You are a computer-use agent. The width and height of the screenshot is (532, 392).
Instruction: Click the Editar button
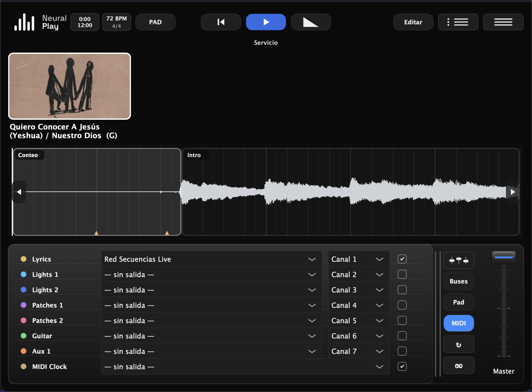(x=413, y=22)
